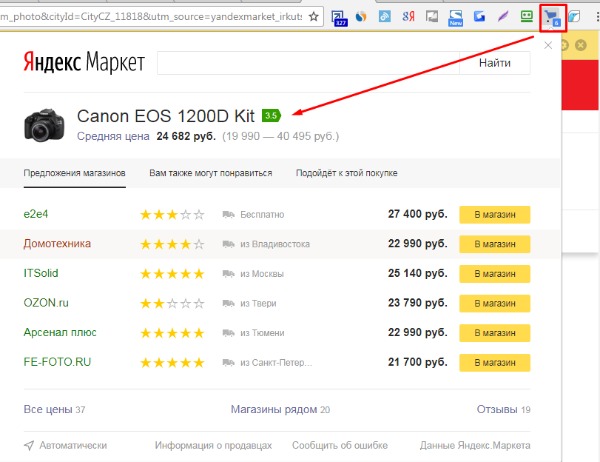This screenshot has height=462, width=600.
Task: Open the RSS feed extension icon
Action: click(x=385, y=16)
